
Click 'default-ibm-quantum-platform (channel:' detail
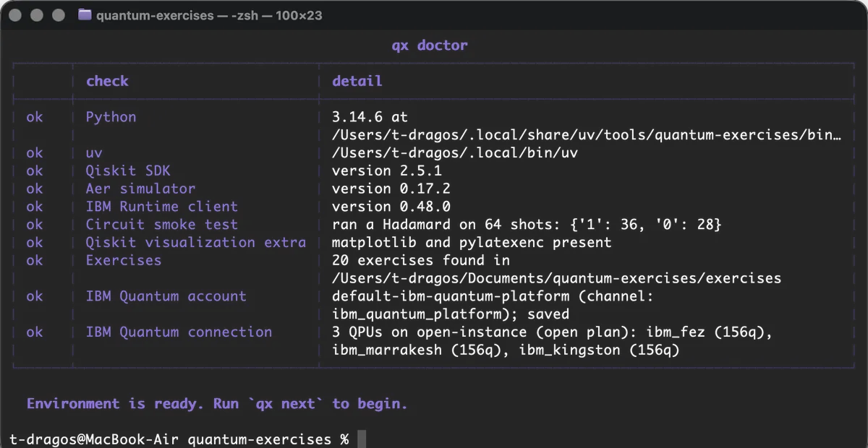click(x=493, y=296)
